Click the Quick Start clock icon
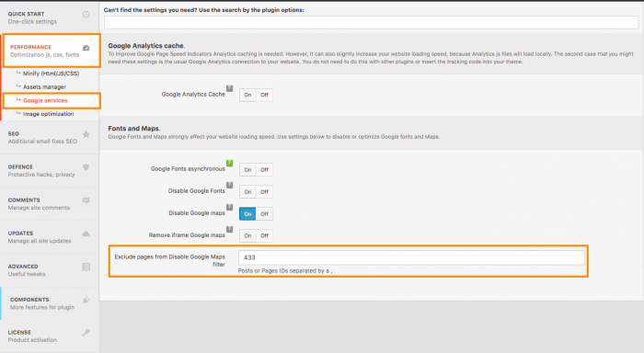Screen dimensions: 644x353 tap(86, 15)
